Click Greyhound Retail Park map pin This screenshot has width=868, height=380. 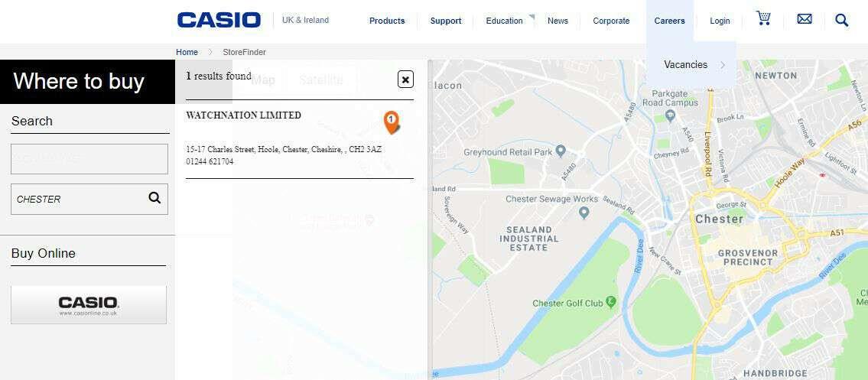(561, 151)
